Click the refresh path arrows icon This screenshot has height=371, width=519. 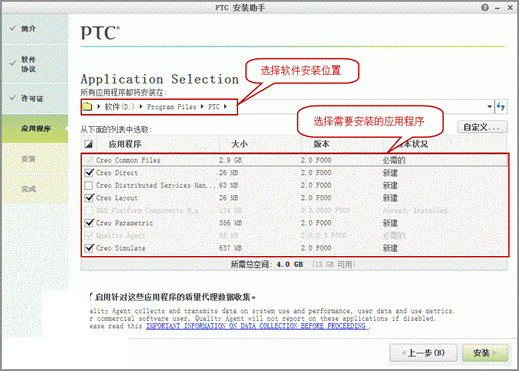tap(501, 107)
